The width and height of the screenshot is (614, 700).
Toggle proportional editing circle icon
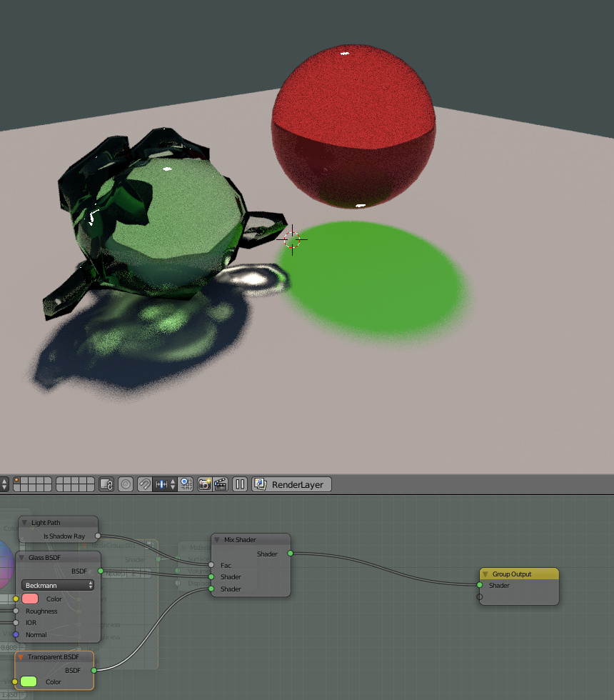pyautogui.click(x=126, y=484)
